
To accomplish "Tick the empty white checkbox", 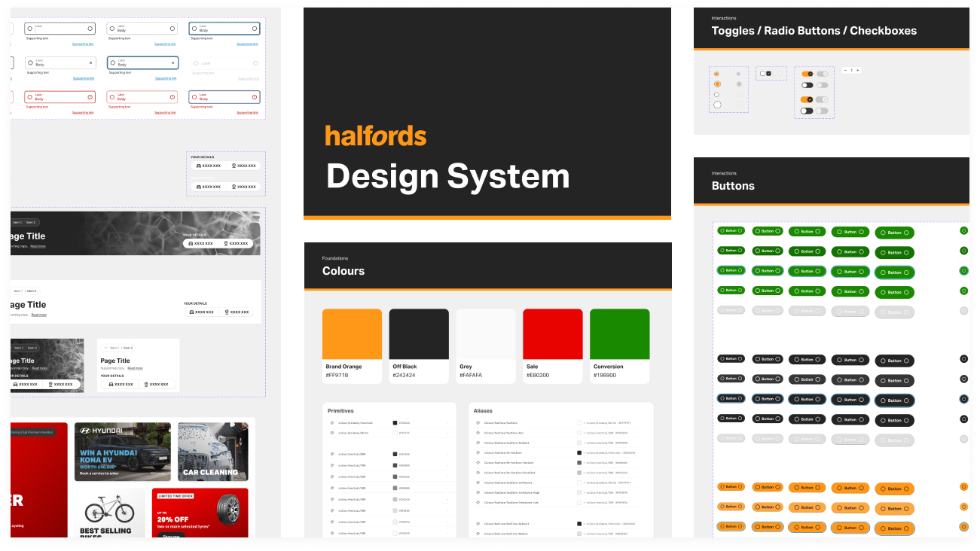I will point(762,74).
